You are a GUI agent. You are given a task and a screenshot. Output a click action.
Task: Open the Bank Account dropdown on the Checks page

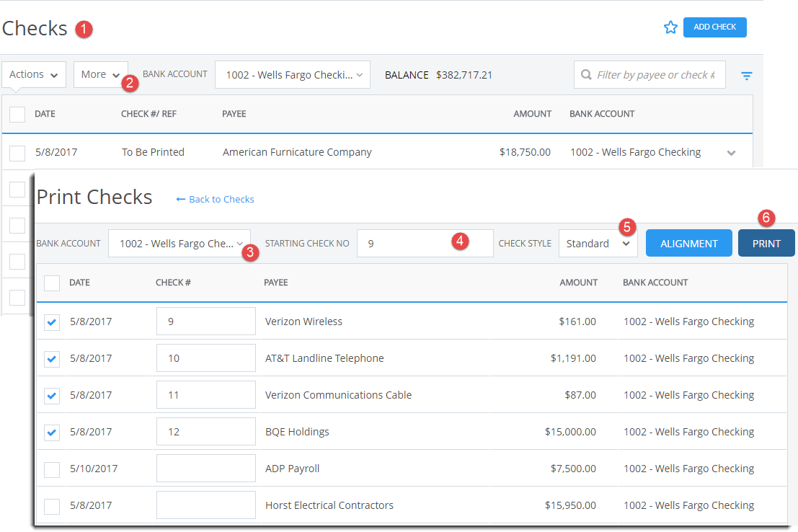292,74
